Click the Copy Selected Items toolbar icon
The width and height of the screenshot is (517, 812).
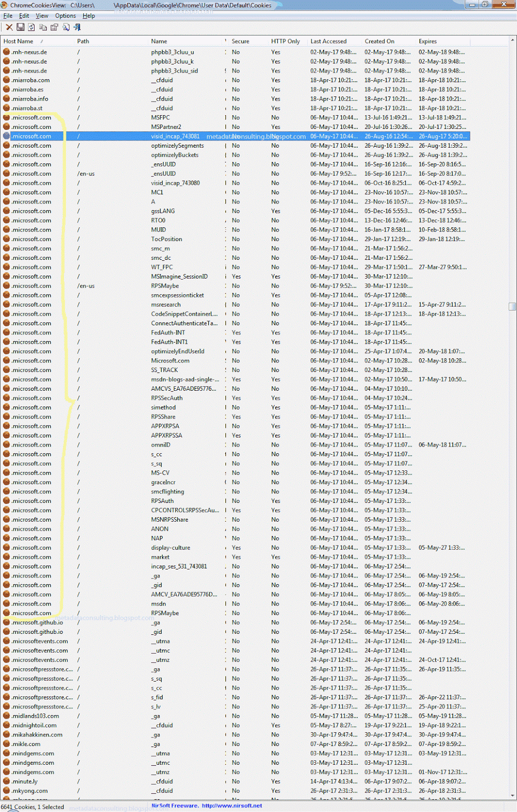tap(43, 27)
